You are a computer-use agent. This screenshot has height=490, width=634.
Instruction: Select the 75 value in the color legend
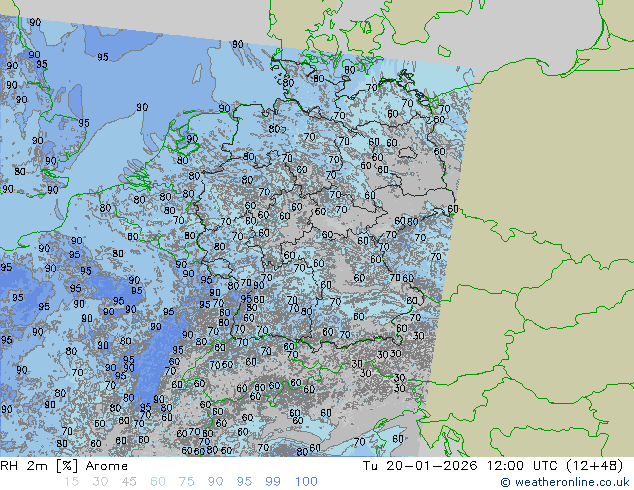click(x=186, y=482)
